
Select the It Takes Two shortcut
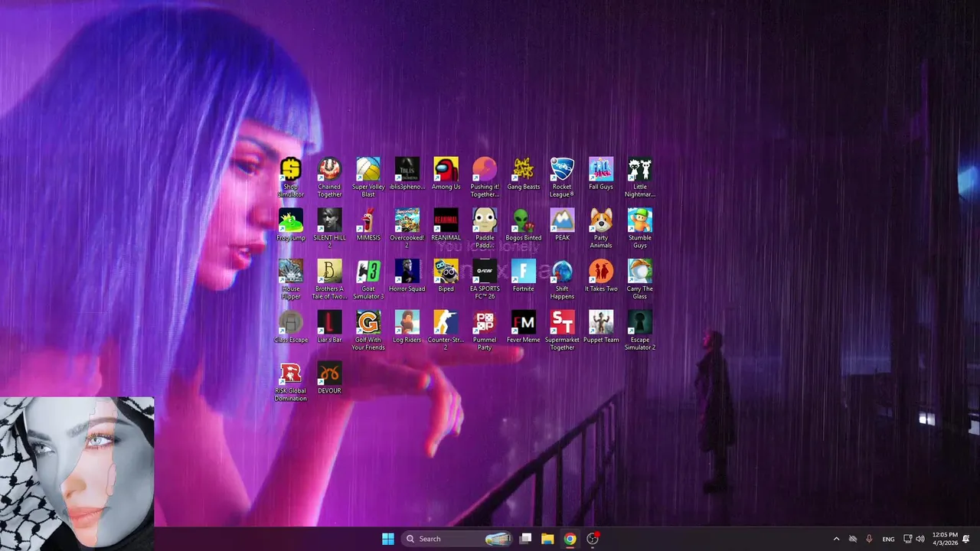pos(601,275)
